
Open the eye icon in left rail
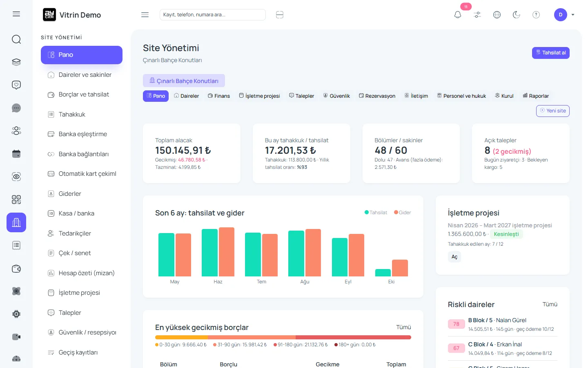pos(16,177)
